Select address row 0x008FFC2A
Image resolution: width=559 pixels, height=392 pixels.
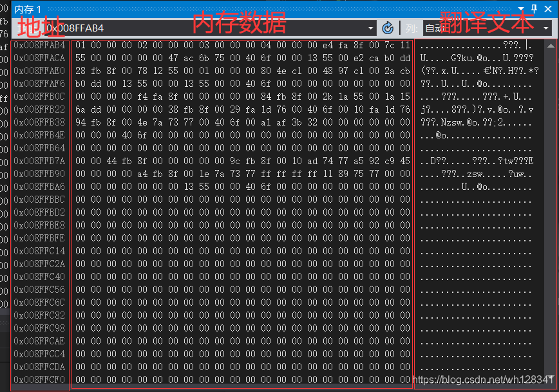[x=39, y=264]
